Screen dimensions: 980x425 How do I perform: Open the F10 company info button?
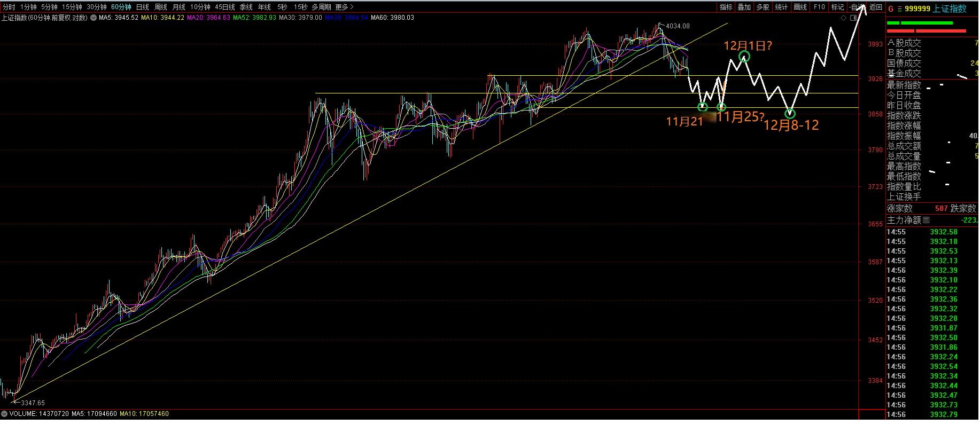[x=819, y=7]
